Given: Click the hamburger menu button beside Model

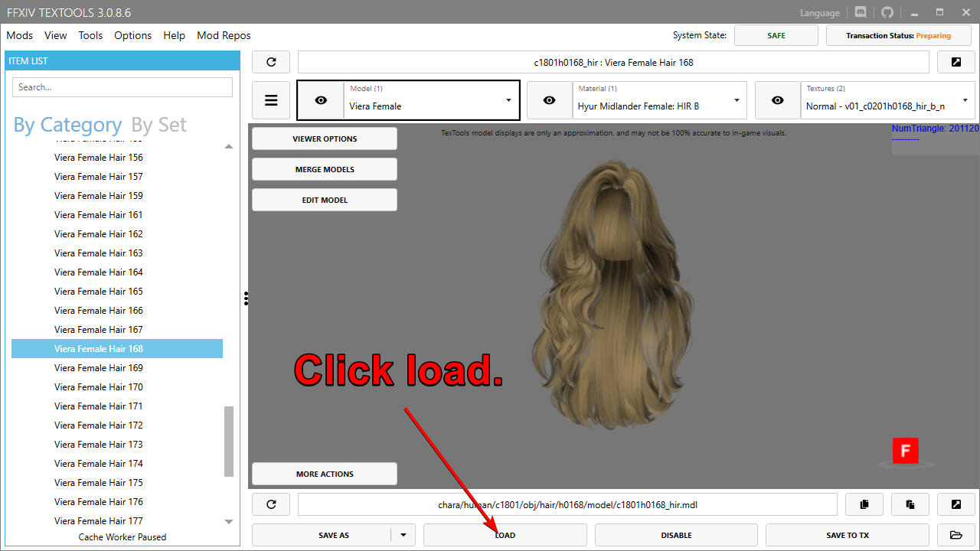Looking at the screenshot, I should tap(271, 100).
